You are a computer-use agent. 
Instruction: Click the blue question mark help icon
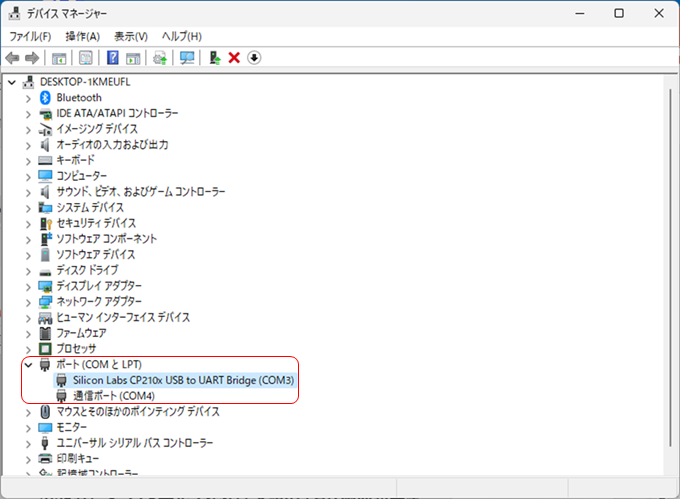pyautogui.click(x=113, y=58)
